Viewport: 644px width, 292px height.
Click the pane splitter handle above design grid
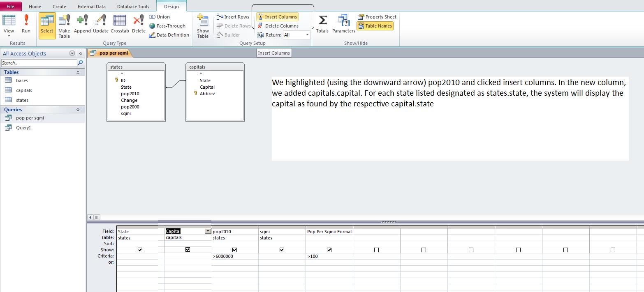pyautogui.click(x=388, y=222)
